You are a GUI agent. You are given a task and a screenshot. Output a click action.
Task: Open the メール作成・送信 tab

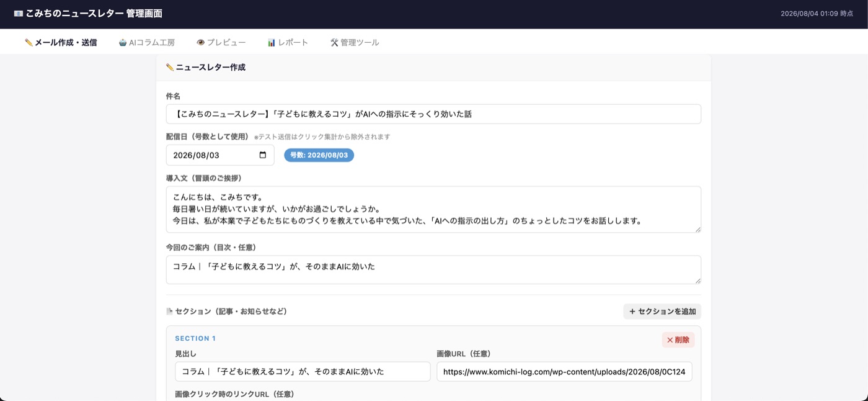point(61,43)
